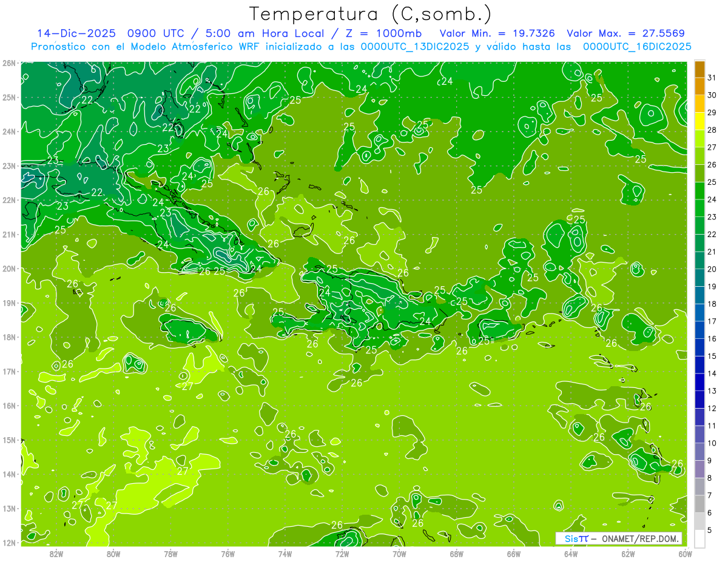Click the '26N' latitude axis label
The width and height of the screenshot is (728, 562).
(x=8, y=63)
